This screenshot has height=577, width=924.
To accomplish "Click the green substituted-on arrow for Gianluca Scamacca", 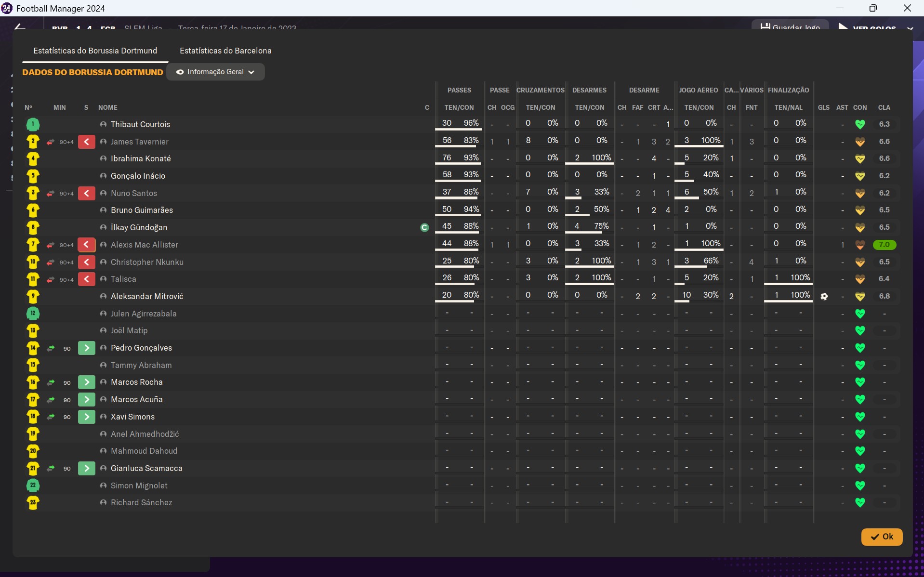I will point(87,469).
